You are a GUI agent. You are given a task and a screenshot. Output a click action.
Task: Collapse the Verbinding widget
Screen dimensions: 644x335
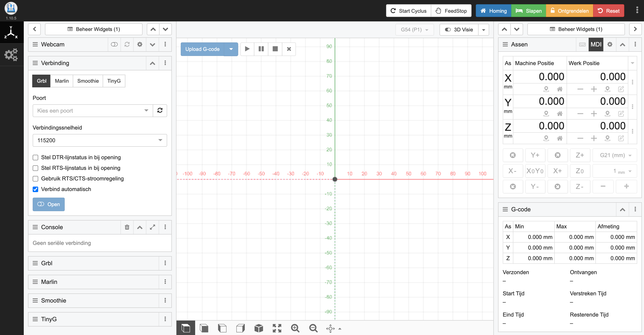click(153, 63)
